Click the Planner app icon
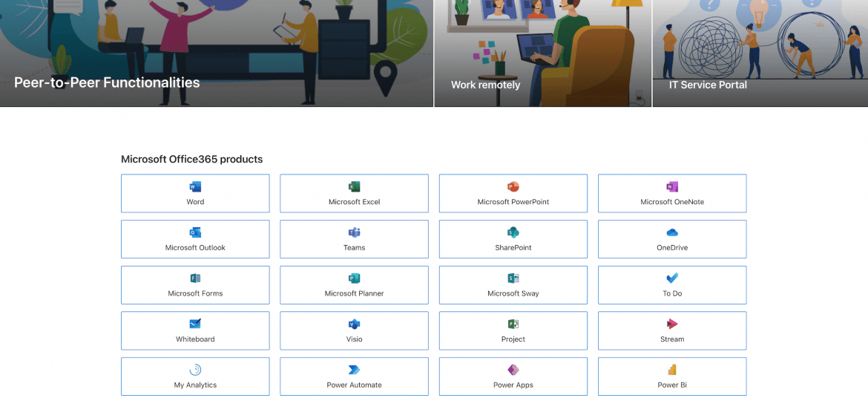The image size is (868, 401). tap(355, 278)
